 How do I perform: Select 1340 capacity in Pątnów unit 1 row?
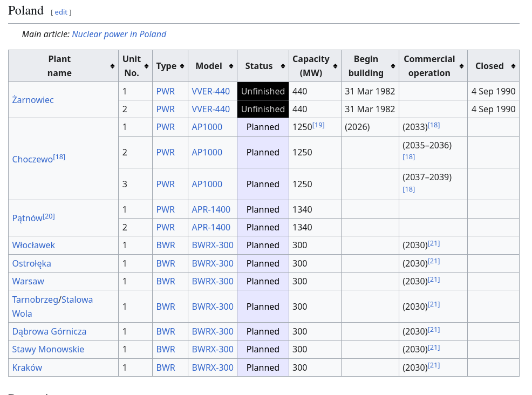pyautogui.click(x=315, y=210)
